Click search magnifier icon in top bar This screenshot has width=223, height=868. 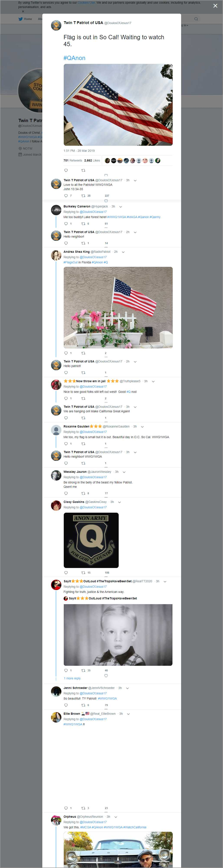click(x=196, y=19)
